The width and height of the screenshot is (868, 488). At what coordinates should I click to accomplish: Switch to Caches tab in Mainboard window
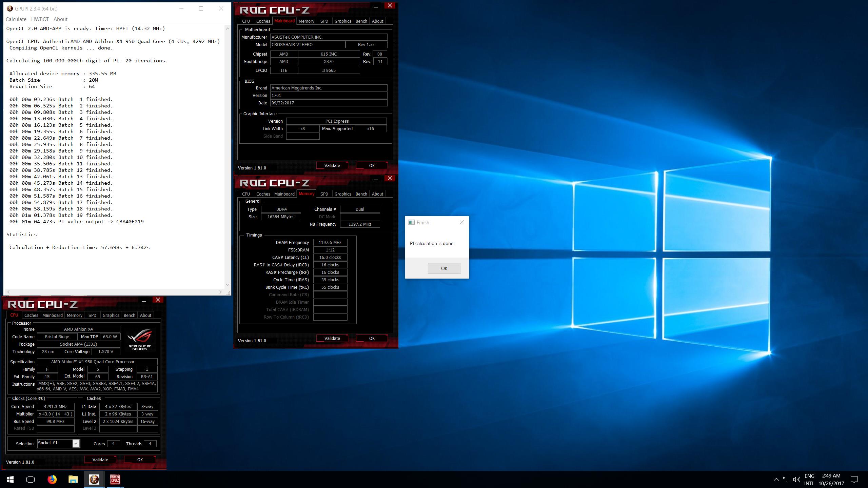tap(263, 21)
